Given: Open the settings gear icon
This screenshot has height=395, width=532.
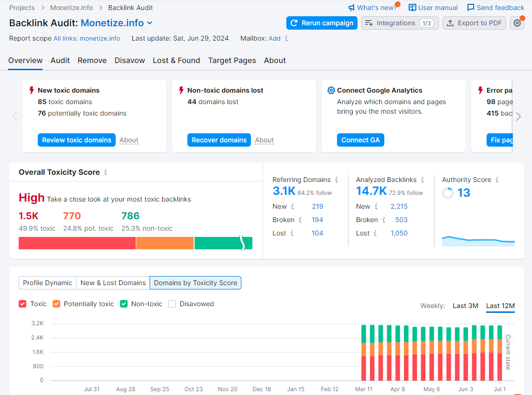Looking at the screenshot, I should click(x=517, y=23).
